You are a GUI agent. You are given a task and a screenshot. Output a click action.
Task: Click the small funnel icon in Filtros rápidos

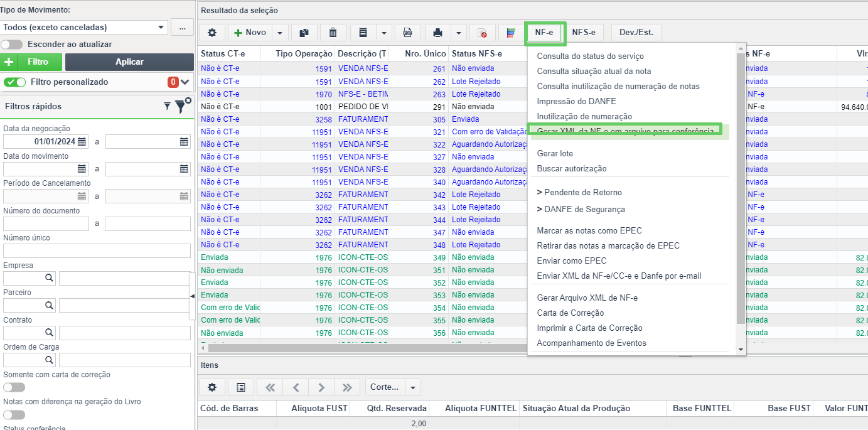click(167, 107)
